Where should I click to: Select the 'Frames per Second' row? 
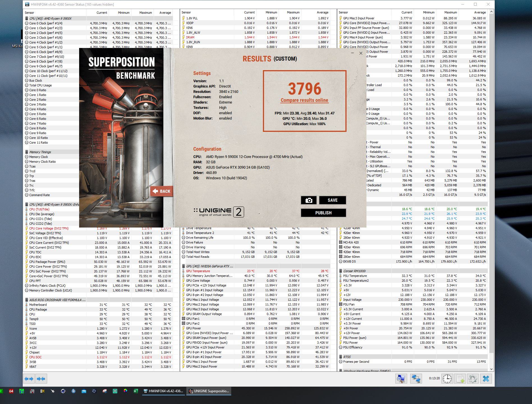click(x=413, y=362)
